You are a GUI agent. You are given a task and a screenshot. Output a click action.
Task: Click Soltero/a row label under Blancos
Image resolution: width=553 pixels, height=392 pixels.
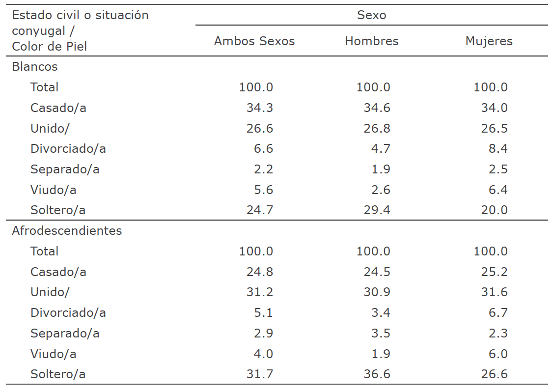[58, 210]
